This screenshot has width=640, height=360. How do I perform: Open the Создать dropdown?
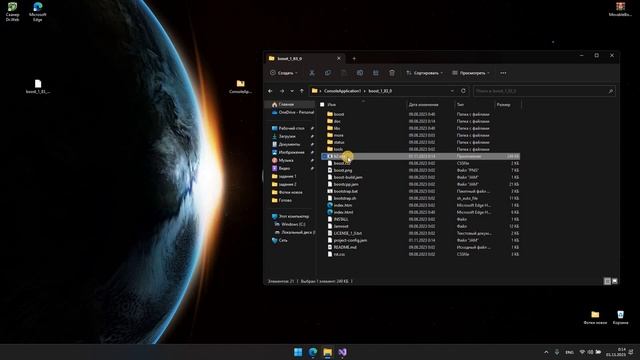[x=284, y=73]
